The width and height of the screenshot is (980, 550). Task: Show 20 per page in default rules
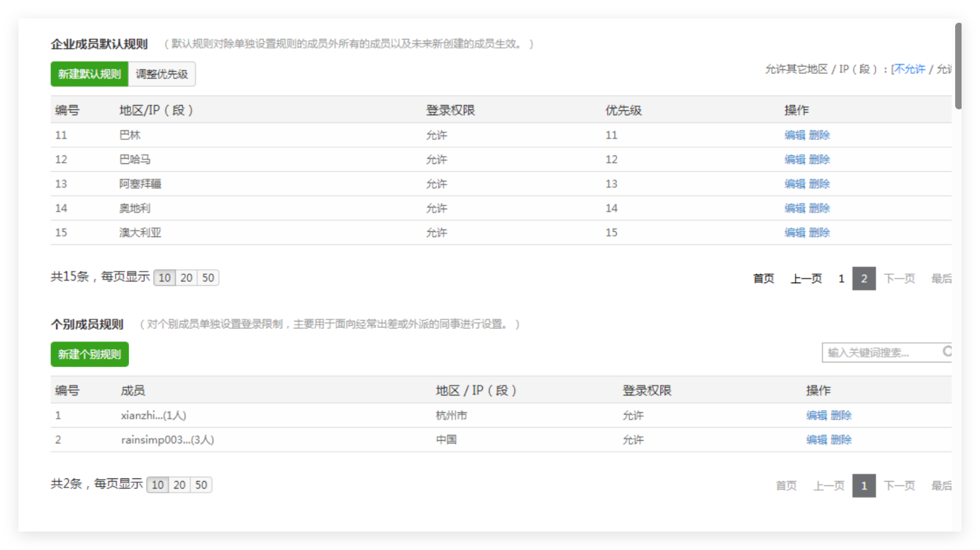click(x=186, y=277)
